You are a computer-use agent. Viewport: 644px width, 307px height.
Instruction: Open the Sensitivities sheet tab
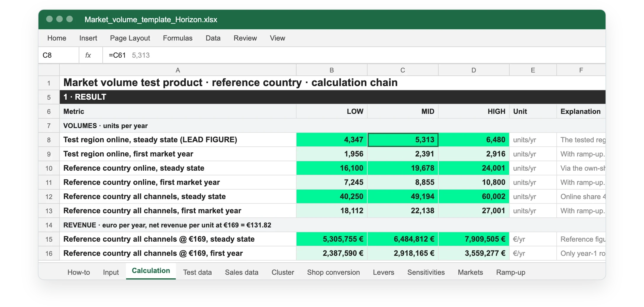pos(426,272)
